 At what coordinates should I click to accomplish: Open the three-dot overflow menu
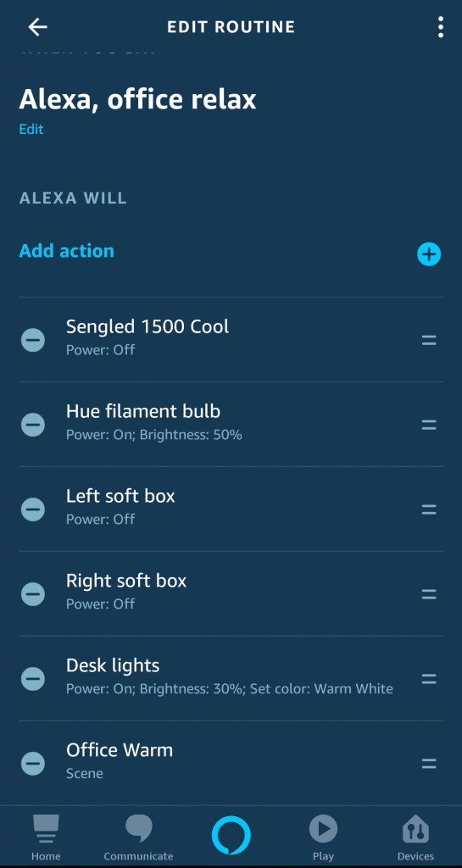pyautogui.click(x=440, y=26)
